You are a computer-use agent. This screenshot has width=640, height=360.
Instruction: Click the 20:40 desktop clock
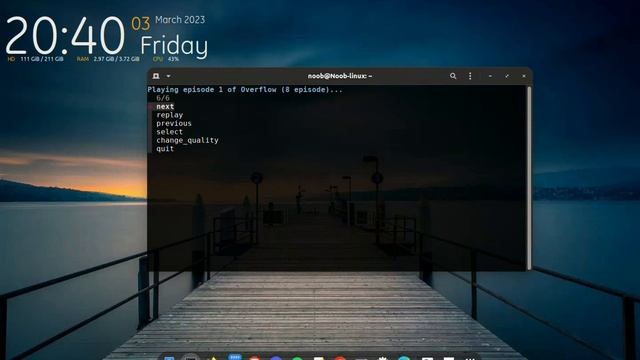65,36
